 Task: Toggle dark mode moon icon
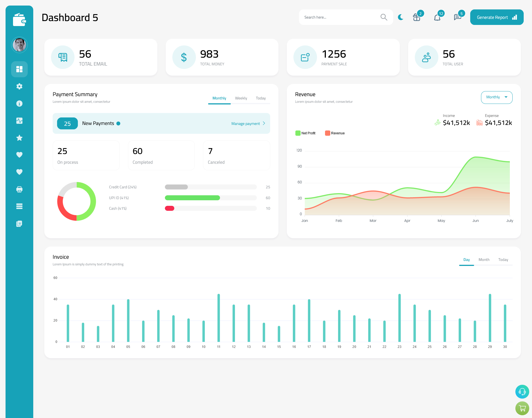pos(401,17)
